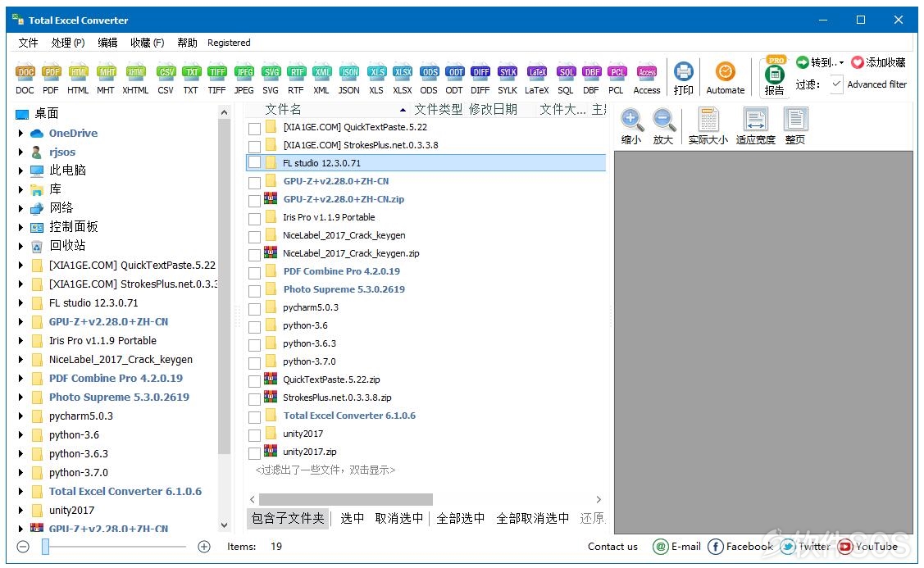Open the PRO report (报告) tool
924x568 pixels.
[774, 76]
